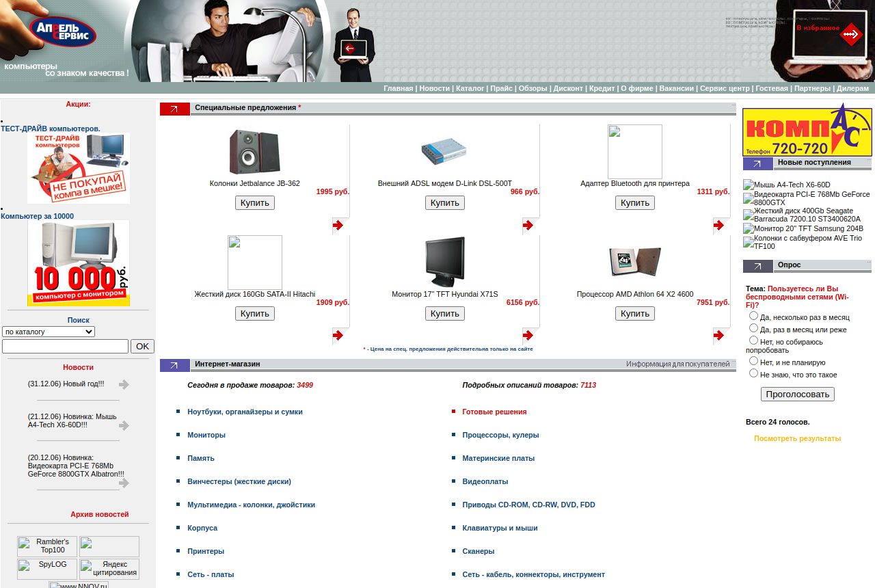Open the search scope dropdown по каталогу
Viewport: 875px width, 588px height.
coord(49,332)
